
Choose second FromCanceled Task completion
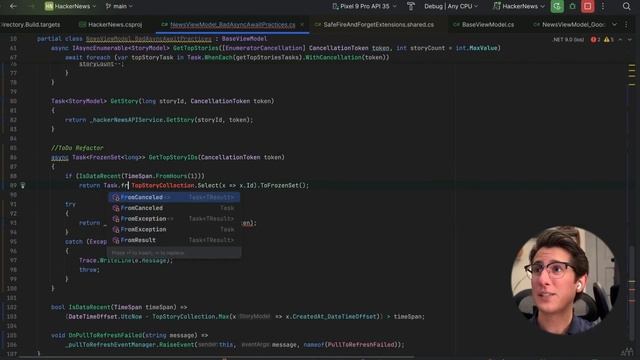(174, 208)
